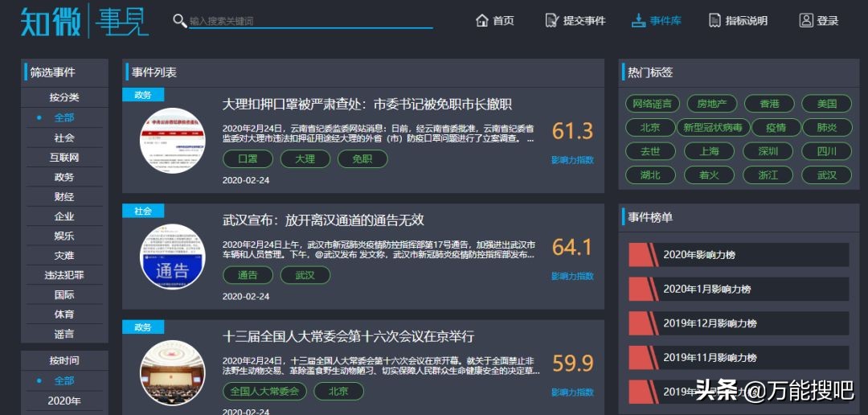Click the 通告 tag on second event
This screenshot has width=868, height=415.
tap(248, 275)
